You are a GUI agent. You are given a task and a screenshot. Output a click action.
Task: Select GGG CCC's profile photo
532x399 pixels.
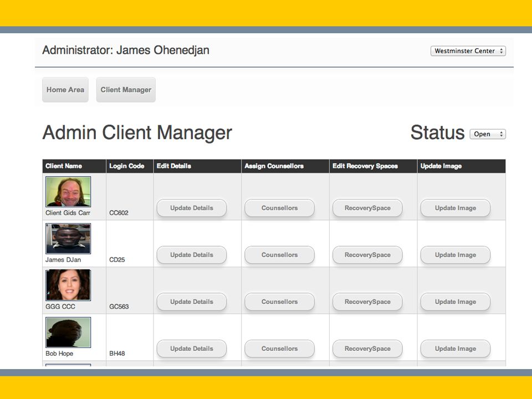[68, 285]
